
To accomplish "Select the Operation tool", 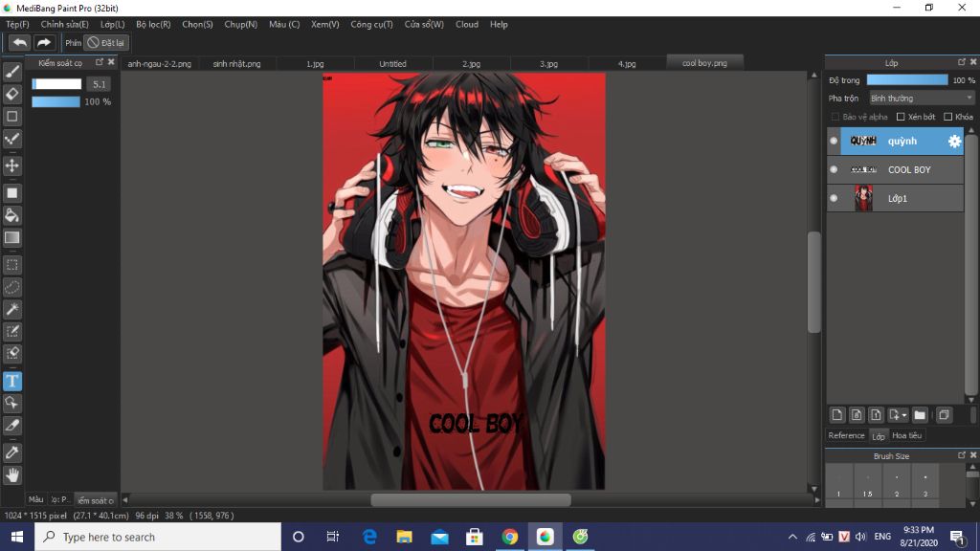I will (x=11, y=403).
